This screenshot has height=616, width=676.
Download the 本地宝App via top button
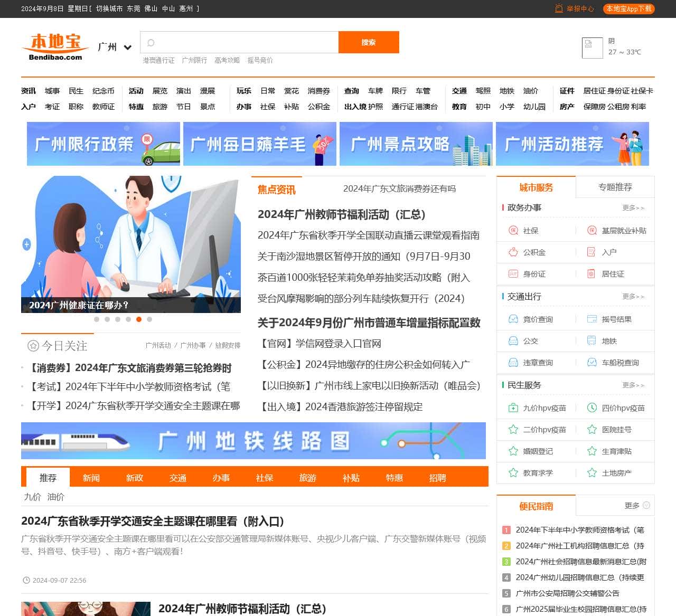tap(628, 8)
